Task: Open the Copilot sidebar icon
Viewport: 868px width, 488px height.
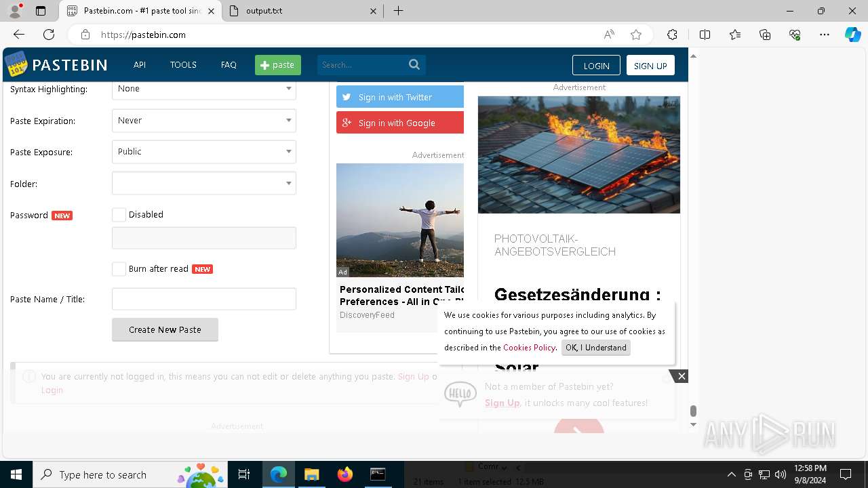Action: pos(853,35)
